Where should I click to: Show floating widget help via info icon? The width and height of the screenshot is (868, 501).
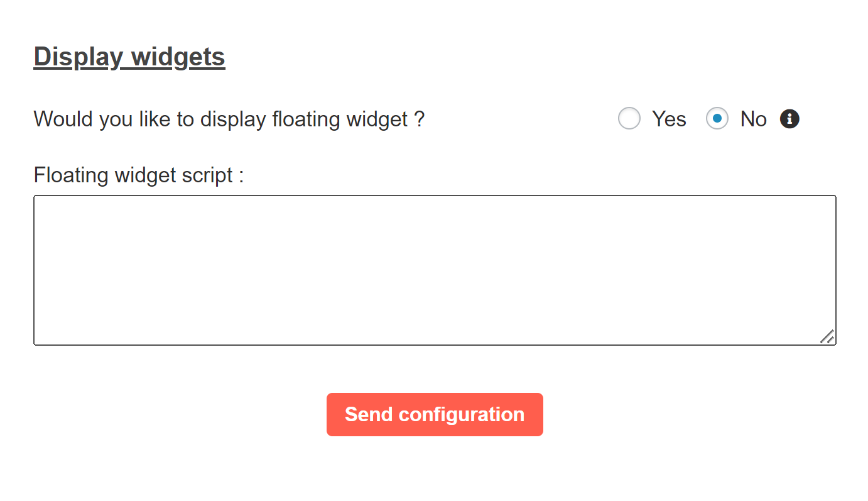[789, 119]
